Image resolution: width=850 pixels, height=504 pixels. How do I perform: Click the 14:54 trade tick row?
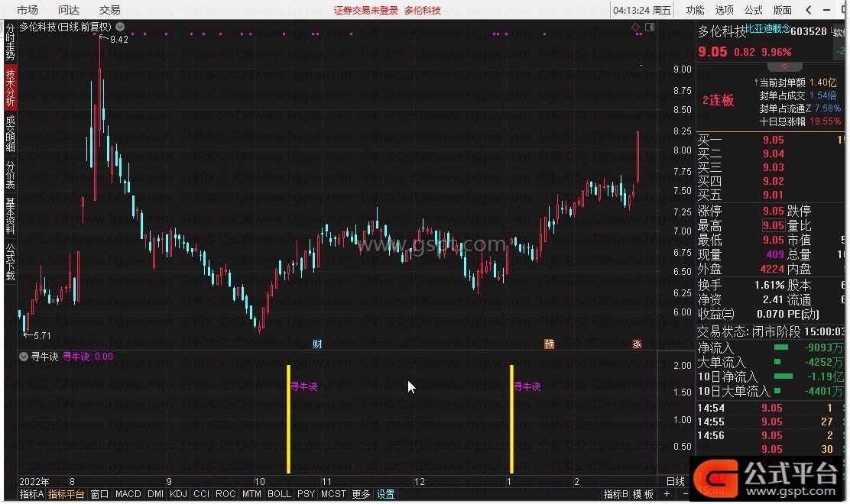pyautogui.click(x=770, y=409)
